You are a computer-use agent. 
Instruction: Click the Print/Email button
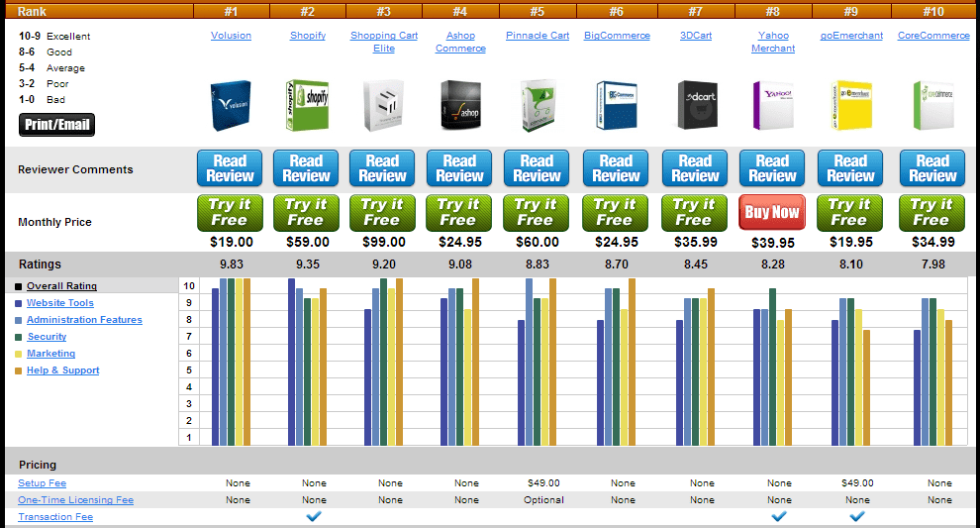(x=56, y=125)
